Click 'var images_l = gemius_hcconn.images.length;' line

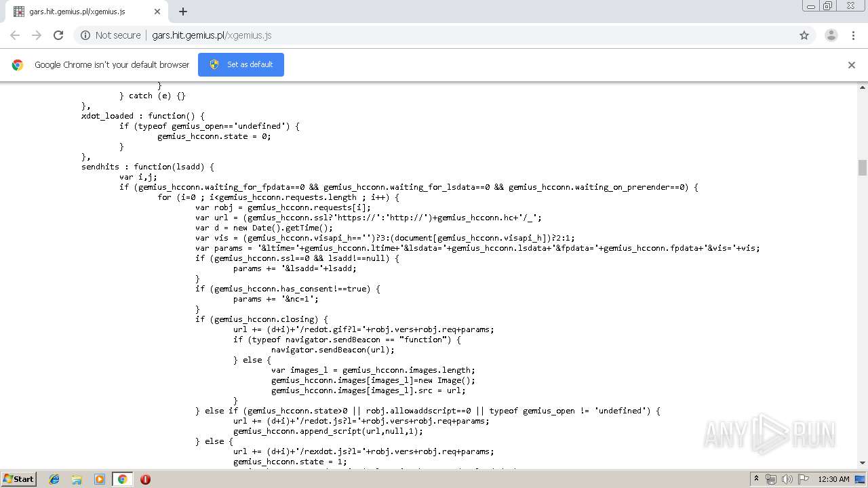374,370
